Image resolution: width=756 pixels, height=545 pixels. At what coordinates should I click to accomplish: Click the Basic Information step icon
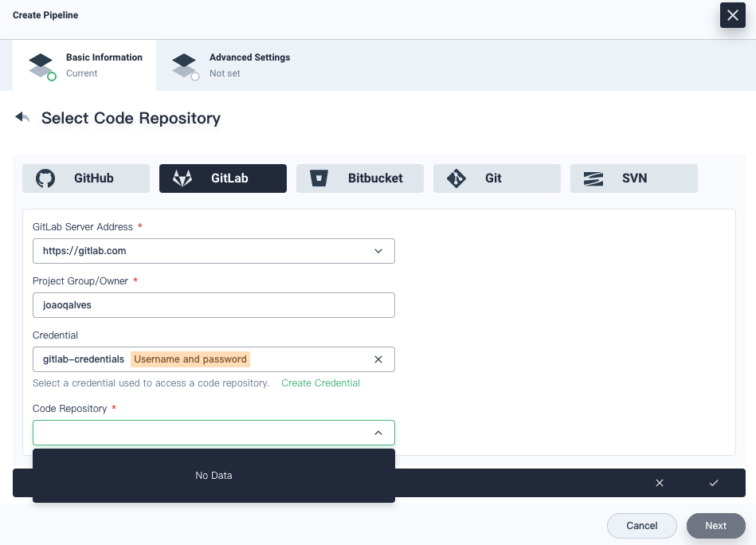click(41, 65)
